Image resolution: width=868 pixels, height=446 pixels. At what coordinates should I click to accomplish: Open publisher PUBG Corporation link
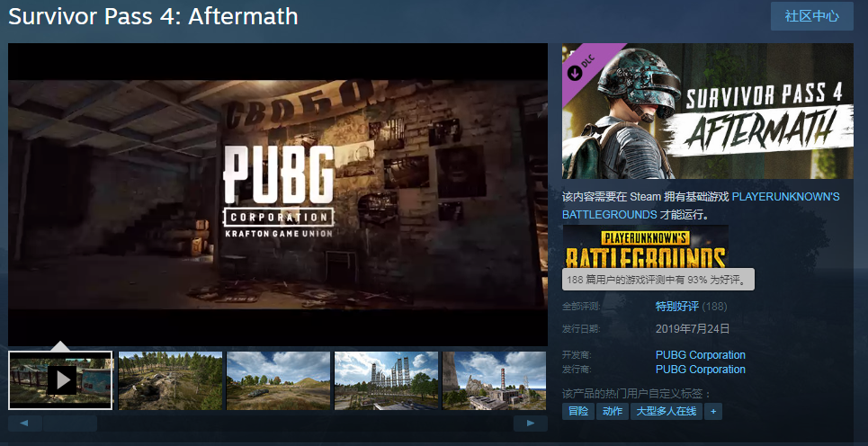coord(701,369)
